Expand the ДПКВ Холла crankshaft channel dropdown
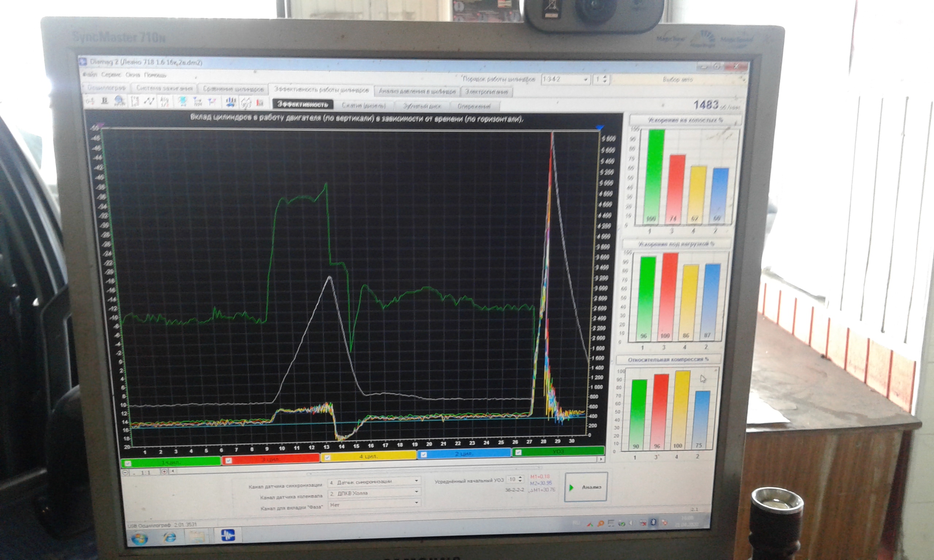Screen dimensions: 934x560 pyautogui.click(x=416, y=492)
